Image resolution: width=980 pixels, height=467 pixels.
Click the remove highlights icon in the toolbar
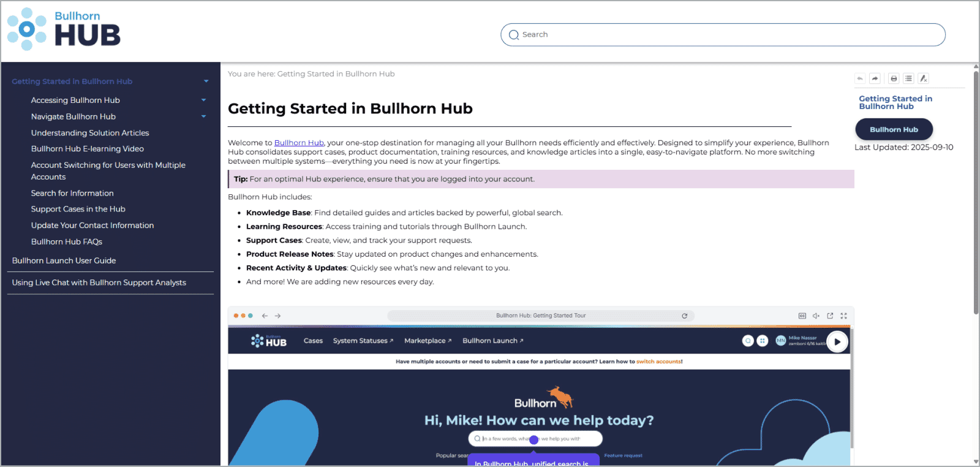tap(924, 78)
